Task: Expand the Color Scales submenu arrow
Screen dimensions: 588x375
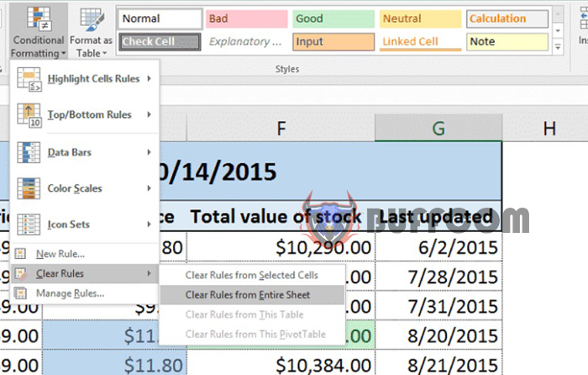Action: pyautogui.click(x=150, y=188)
